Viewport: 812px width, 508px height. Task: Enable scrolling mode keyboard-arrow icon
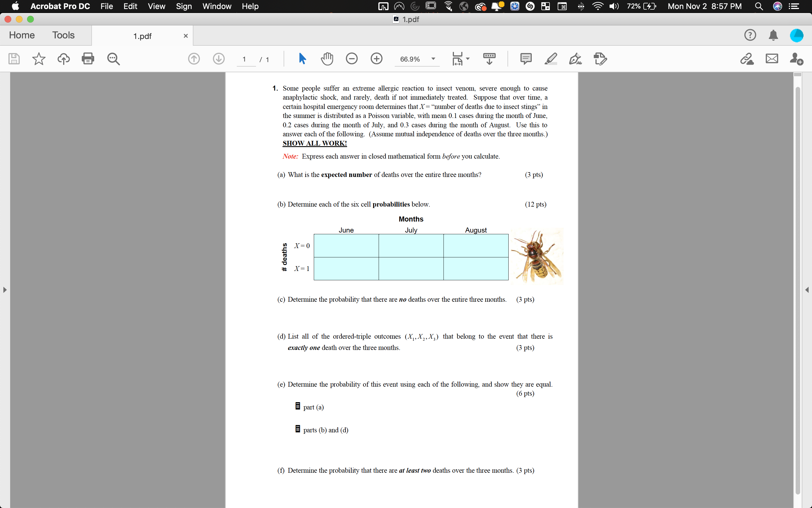[489, 59]
